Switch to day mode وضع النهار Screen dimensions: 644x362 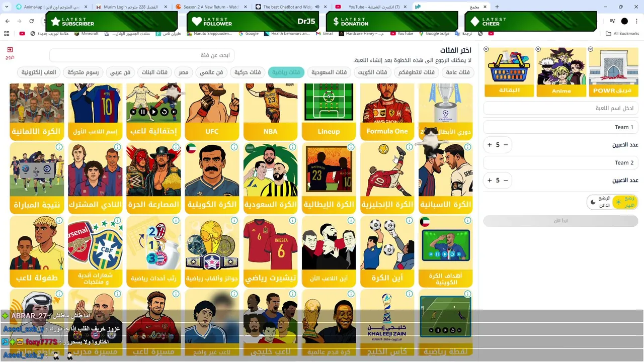point(625,202)
